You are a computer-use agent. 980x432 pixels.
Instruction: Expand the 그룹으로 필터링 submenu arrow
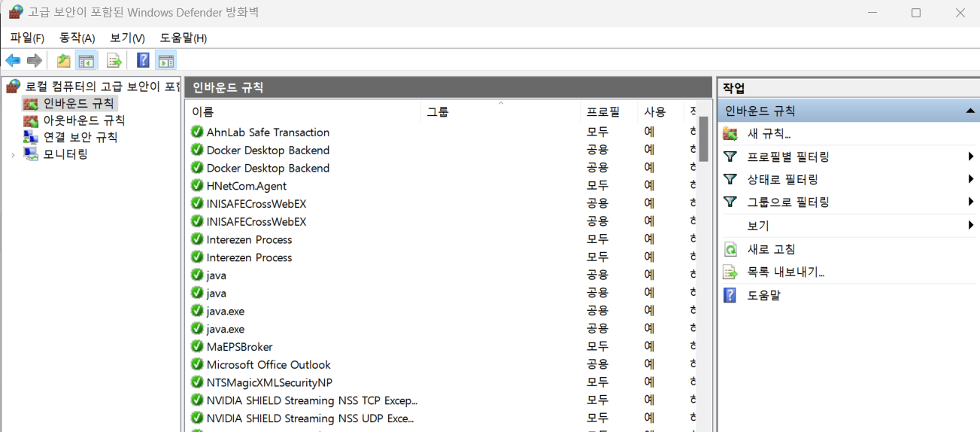coord(971,202)
